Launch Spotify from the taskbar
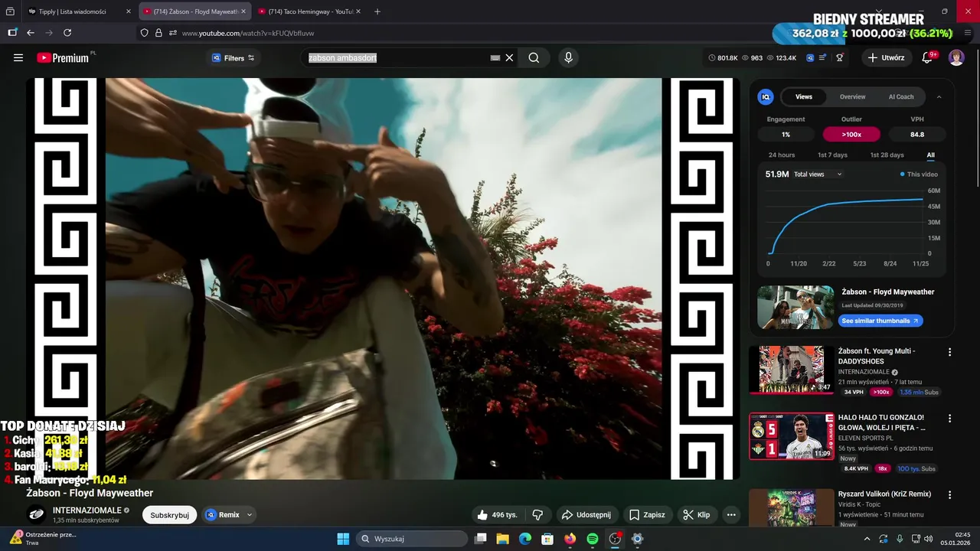Screen dimensions: 980x551 pyautogui.click(x=593, y=539)
